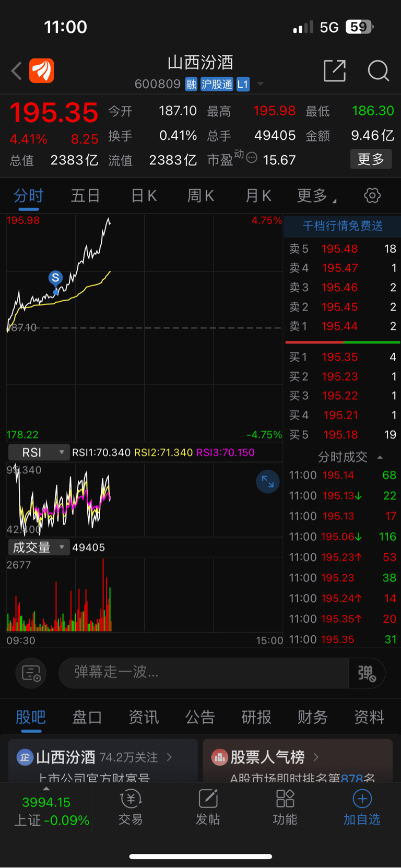
Task: Tap the 市盈 dynamic info icon
Action: (251, 157)
